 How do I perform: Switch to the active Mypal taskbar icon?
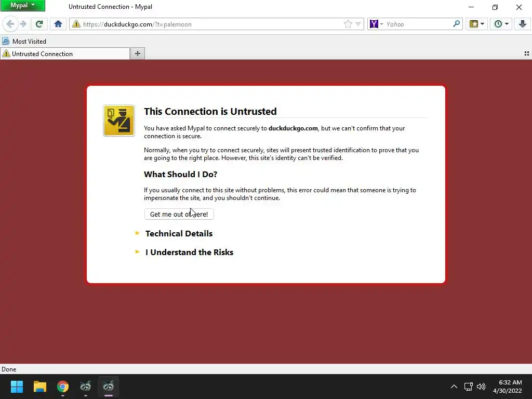pyautogui.click(x=108, y=387)
